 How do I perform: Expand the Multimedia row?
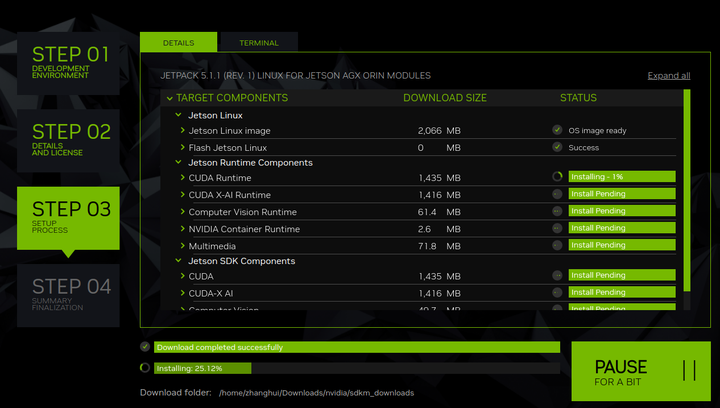[x=182, y=246]
